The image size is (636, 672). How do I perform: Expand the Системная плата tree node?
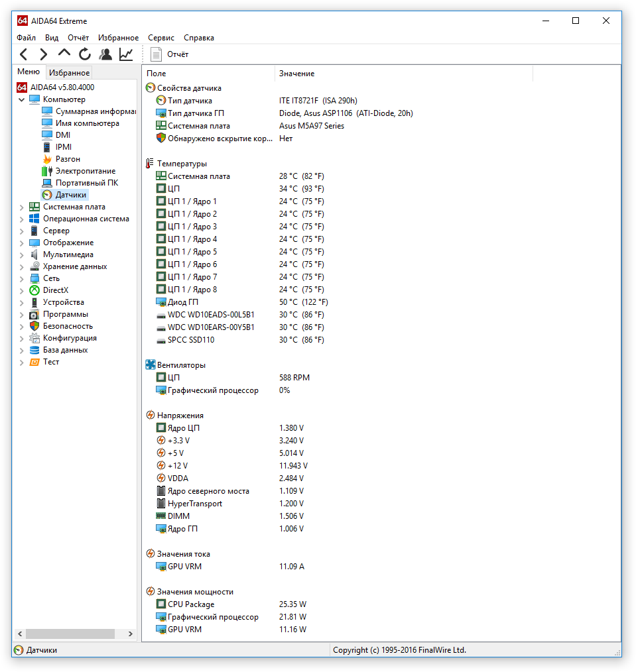tap(21, 207)
